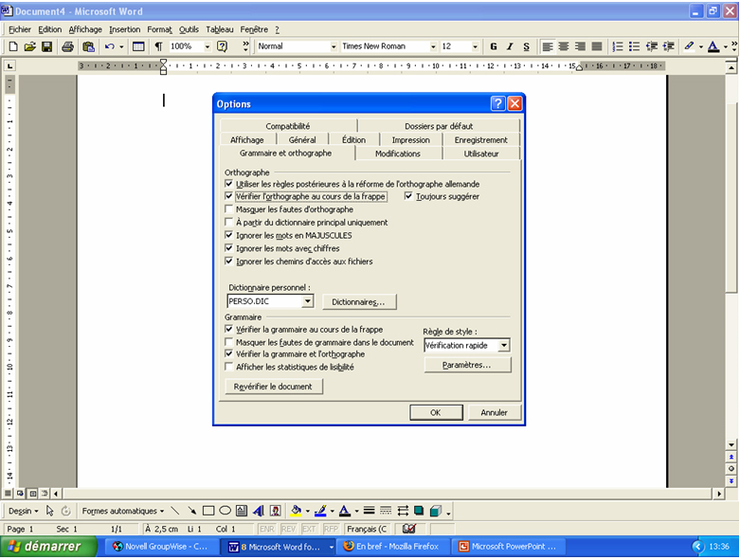Uncheck Ignorer les mots en MAJUSCULES
This screenshot has width=740, height=560.
coord(228,235)
